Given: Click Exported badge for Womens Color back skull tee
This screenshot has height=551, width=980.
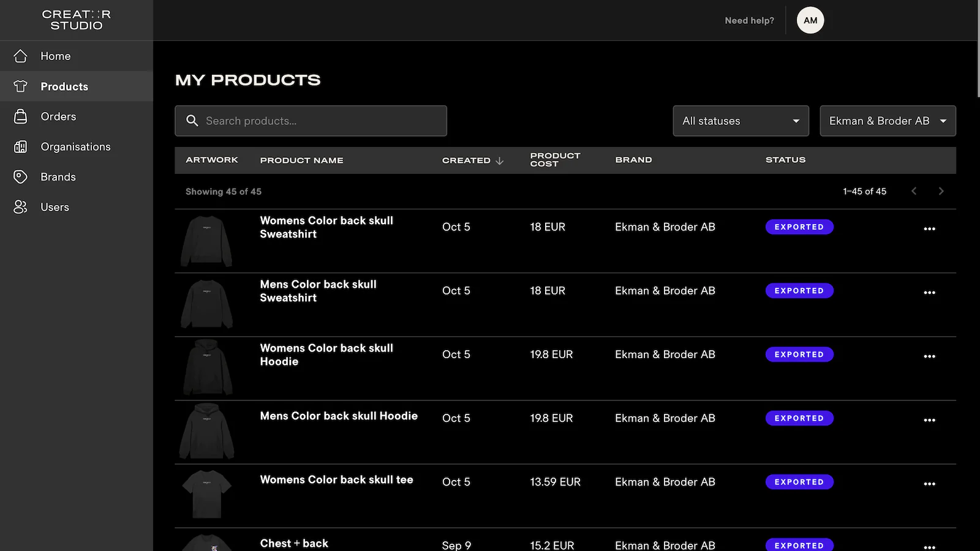Looking at the screenshot, I should pos(799,481).
